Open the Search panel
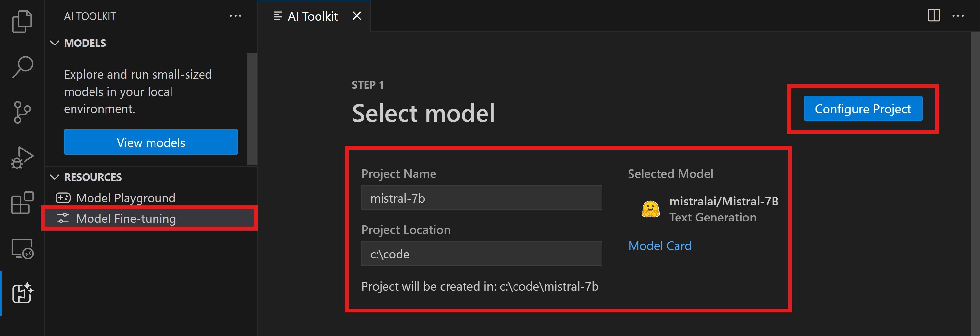Viewport: 980px width, 336px height. point(23,67)
